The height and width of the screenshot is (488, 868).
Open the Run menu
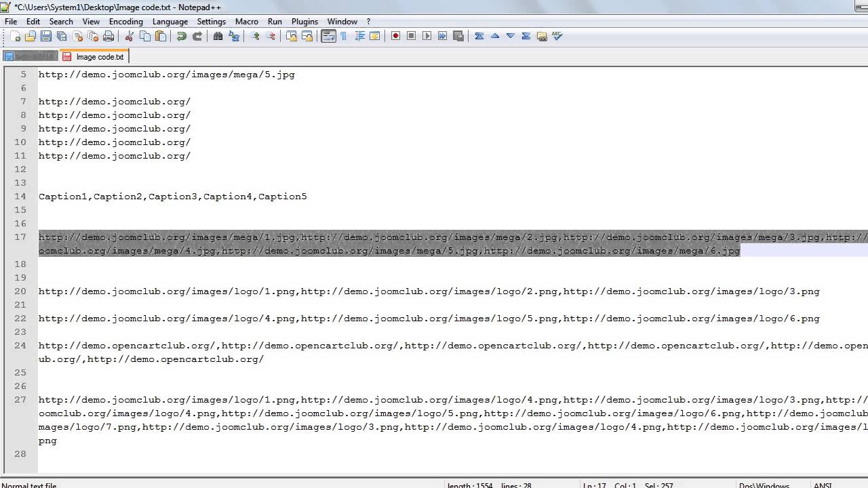tap(275, 22)
